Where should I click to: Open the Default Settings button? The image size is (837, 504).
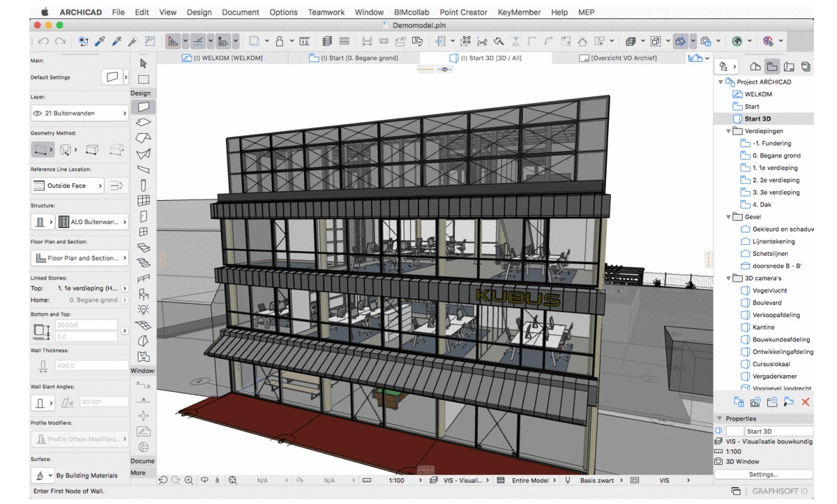click(x=114, y=77)
